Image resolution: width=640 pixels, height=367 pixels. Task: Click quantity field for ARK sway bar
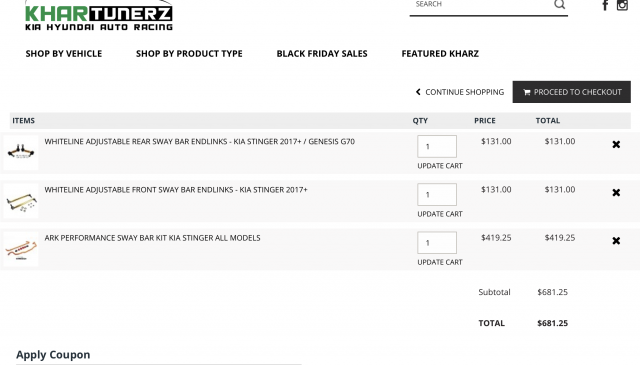(x=437, y=242)
